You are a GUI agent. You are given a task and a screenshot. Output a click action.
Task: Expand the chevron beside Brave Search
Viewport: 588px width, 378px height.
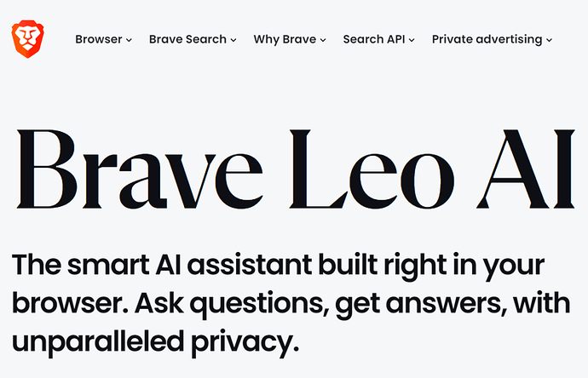point(233,40)
